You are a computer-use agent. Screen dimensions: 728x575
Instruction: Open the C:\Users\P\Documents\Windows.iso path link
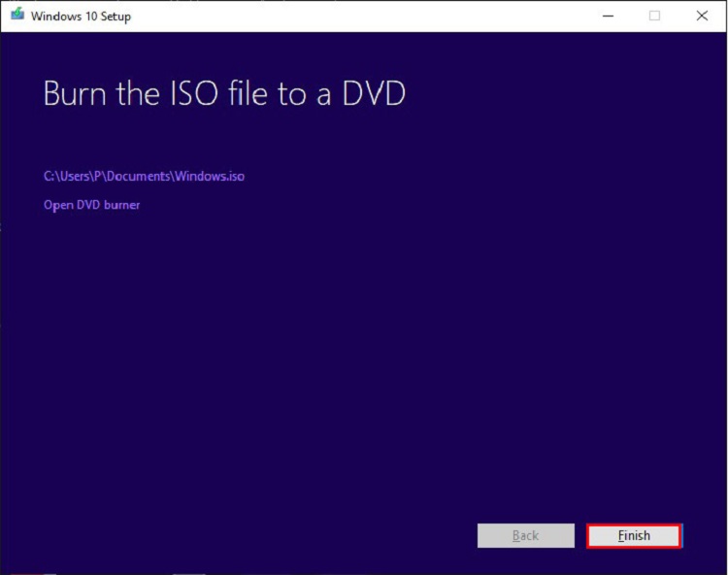150,176
